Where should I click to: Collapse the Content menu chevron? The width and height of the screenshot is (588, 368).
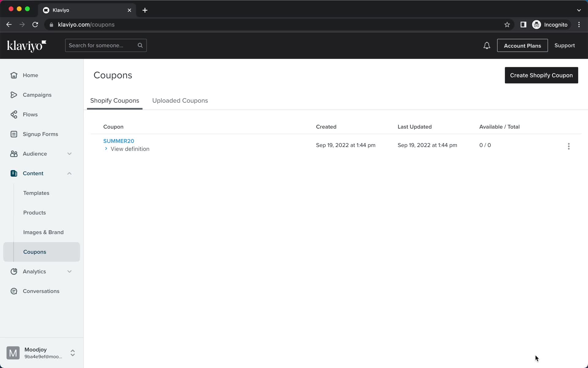point(70,173)
